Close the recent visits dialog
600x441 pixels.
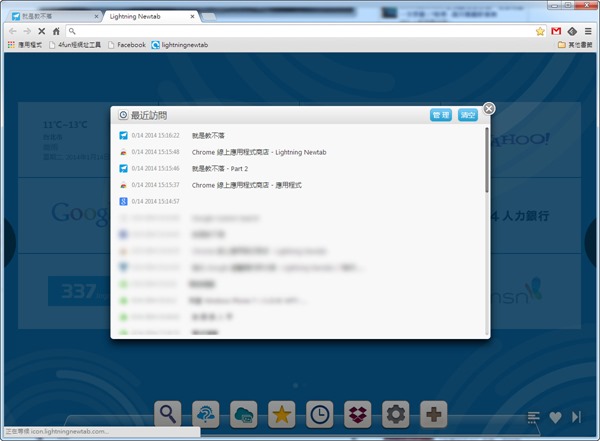pyautogui.click(x=489, y=109)
